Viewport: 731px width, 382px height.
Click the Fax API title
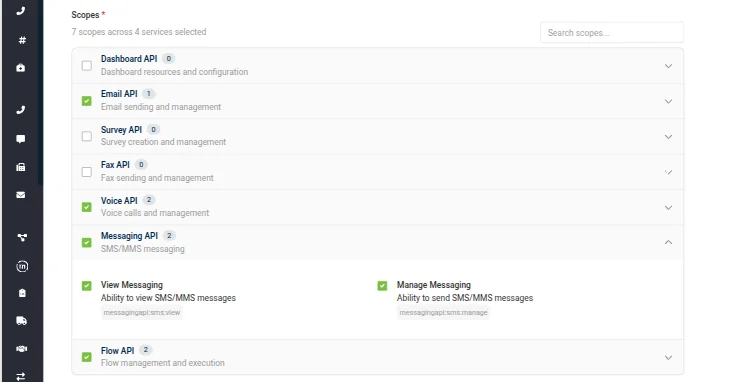[115, 165]
